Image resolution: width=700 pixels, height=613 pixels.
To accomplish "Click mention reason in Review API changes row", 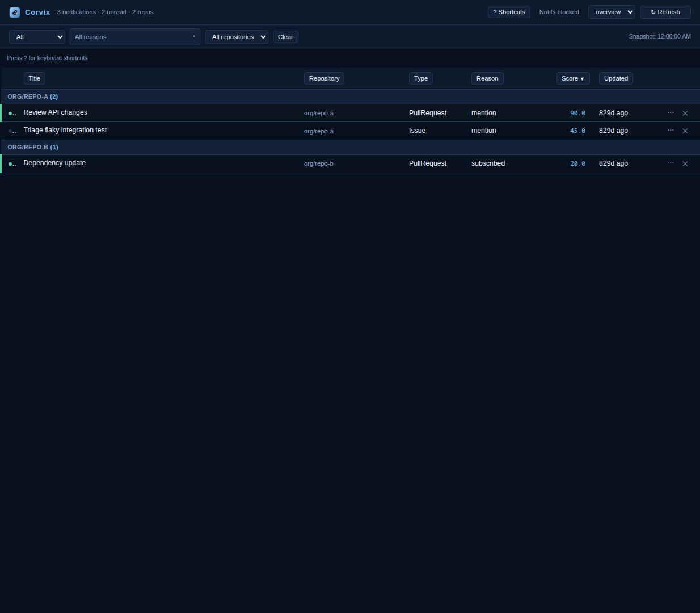I will tap(484, 113).
